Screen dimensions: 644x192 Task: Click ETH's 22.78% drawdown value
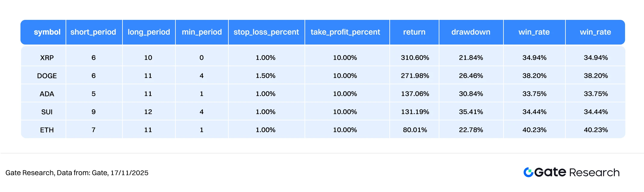pos(471,130)
